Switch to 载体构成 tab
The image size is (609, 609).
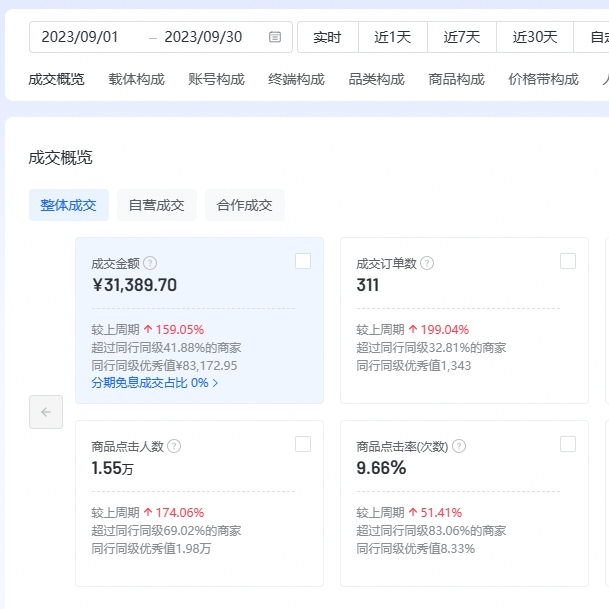(x=136, y=79)
